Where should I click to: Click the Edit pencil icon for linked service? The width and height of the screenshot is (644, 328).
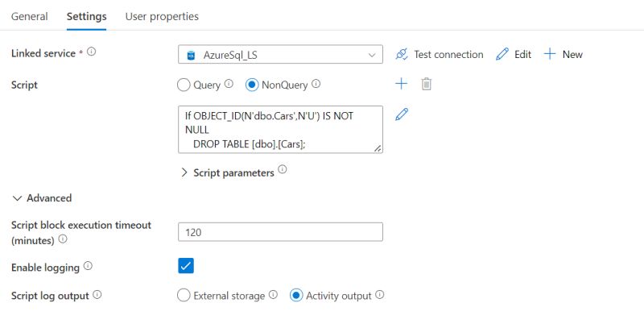502,55
